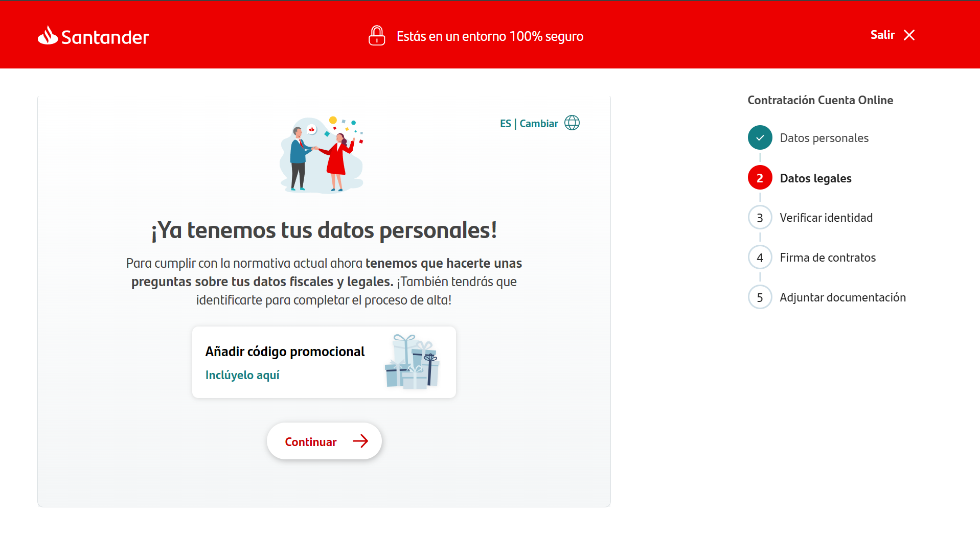
Task: Click the red step 2 Datos legales circle
Action: click(x=760, y=177)
